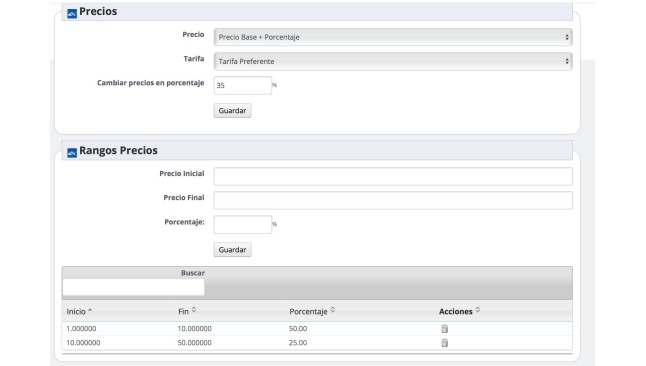Open the Precio dropdown showing Precio Base + Porcentaje
This screenshot has width=646, height=366.
pos(393,37)
